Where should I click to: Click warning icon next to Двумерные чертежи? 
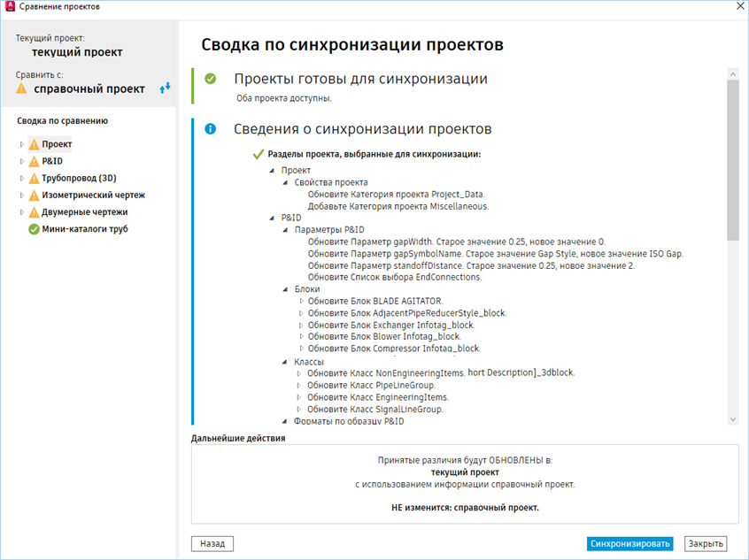pos(34,212)
